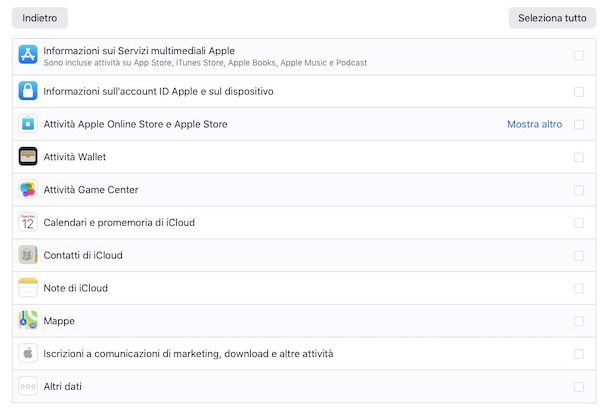Click the Contatti di iCloud label
This screenshot has width=610, height=415.
point(83,255)
